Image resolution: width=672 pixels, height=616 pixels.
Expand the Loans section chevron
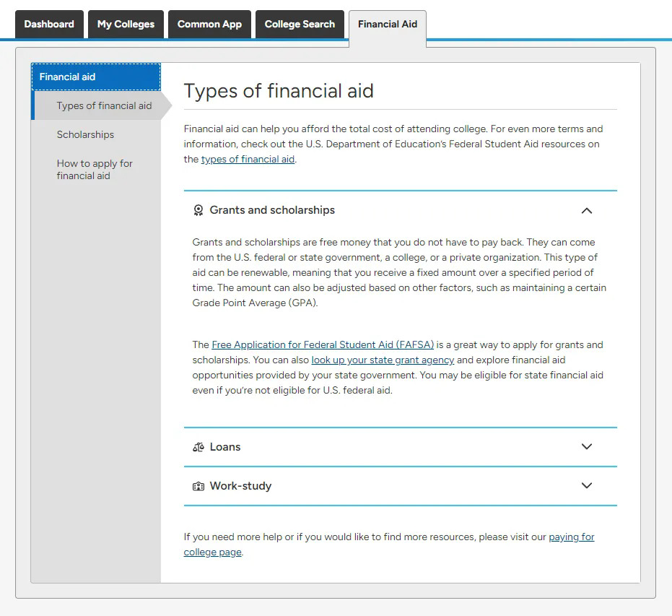pyautogui.click(x=586, y=447)
